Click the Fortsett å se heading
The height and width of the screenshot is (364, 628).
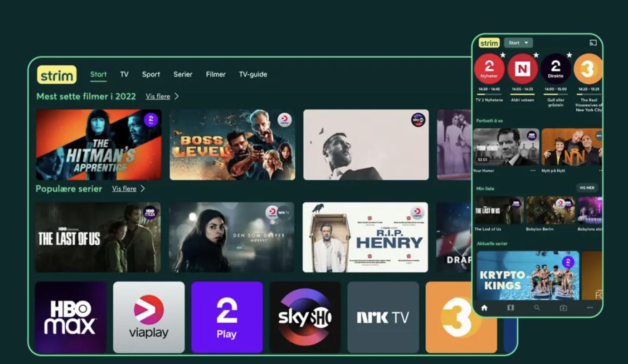489,121
